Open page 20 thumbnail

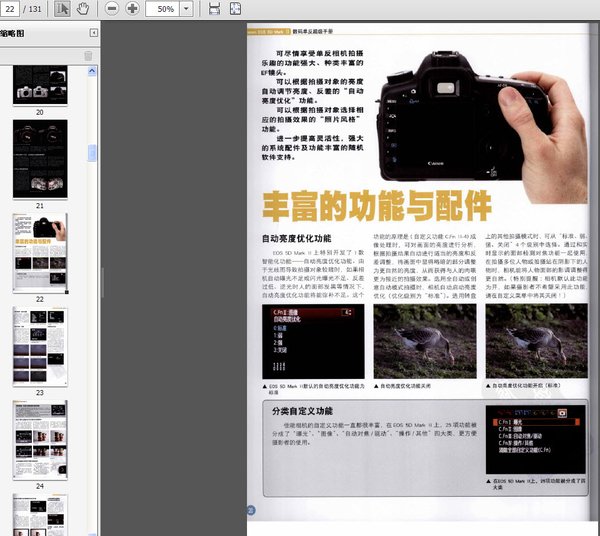point(40,85)
